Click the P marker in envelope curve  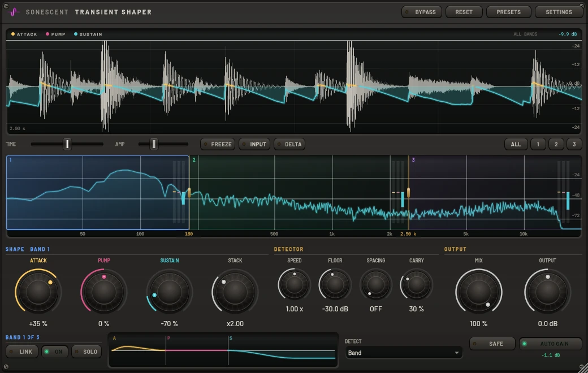[x=168, y=338]
